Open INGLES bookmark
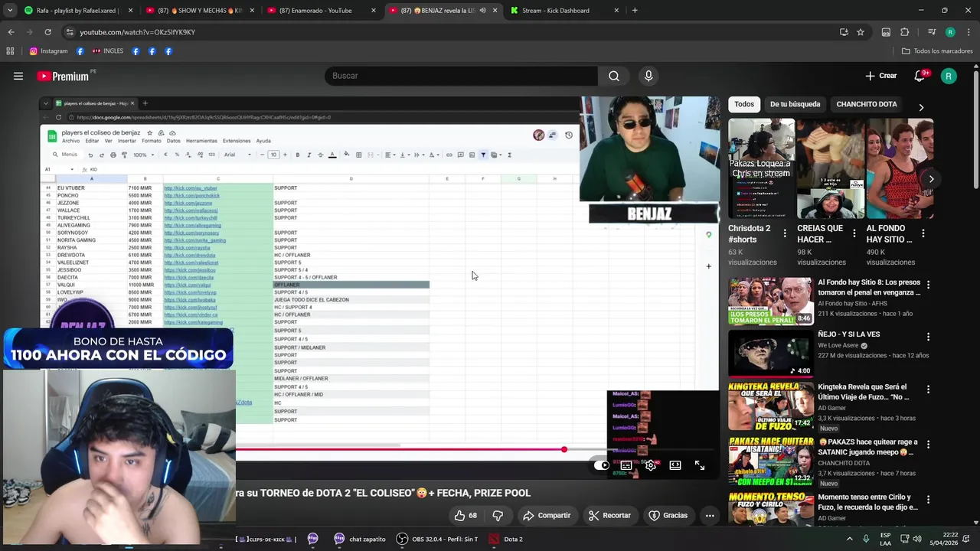980x551 pixels. point(107,51)
